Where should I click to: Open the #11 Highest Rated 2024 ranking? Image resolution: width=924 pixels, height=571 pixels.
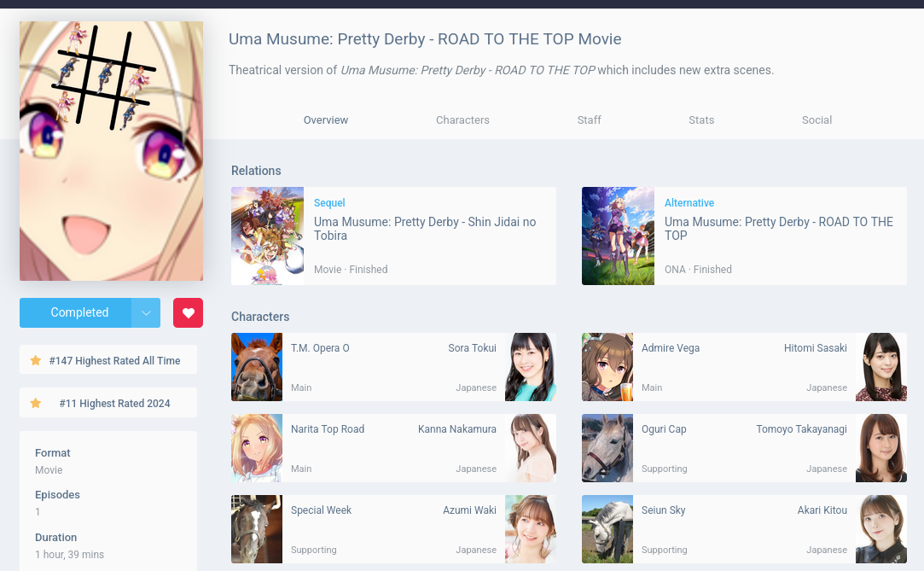[x=108, y=403]
